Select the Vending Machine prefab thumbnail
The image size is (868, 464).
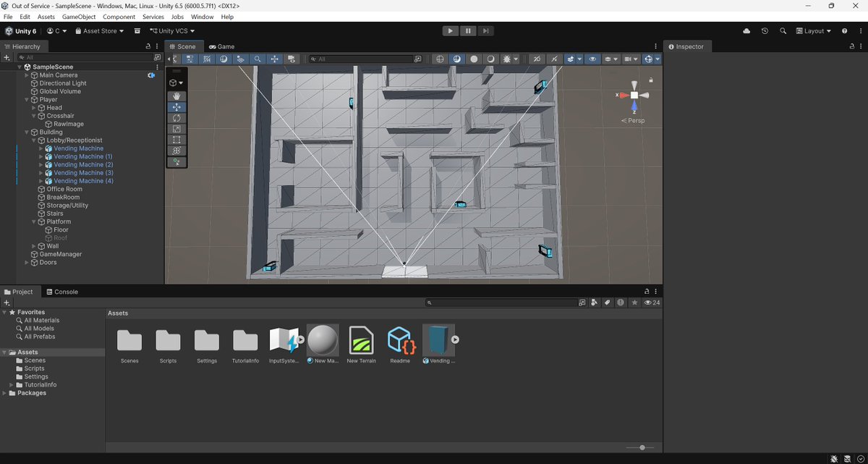point(438,340)
